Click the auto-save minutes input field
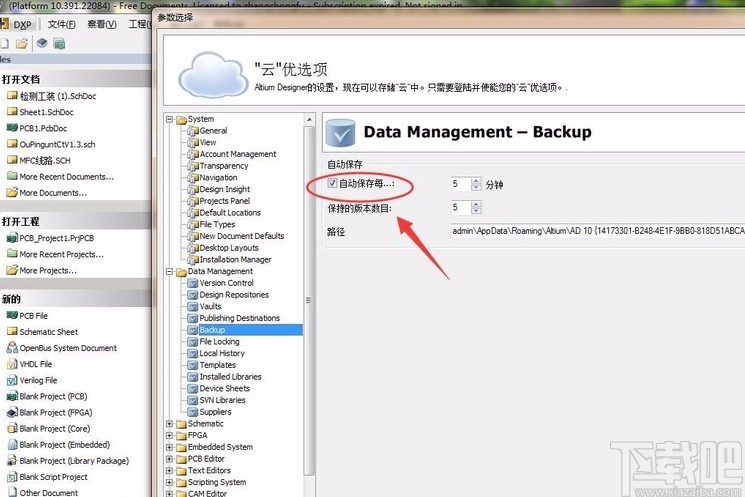745x497 pixels. (461, 184)
